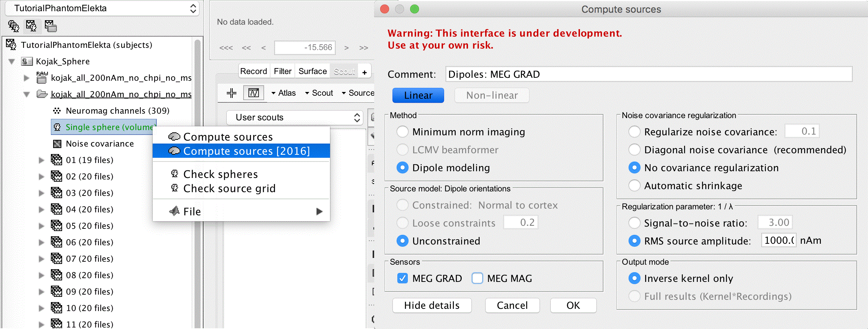Choose Compute sources [2016] from context menu

tap(246, 151)
